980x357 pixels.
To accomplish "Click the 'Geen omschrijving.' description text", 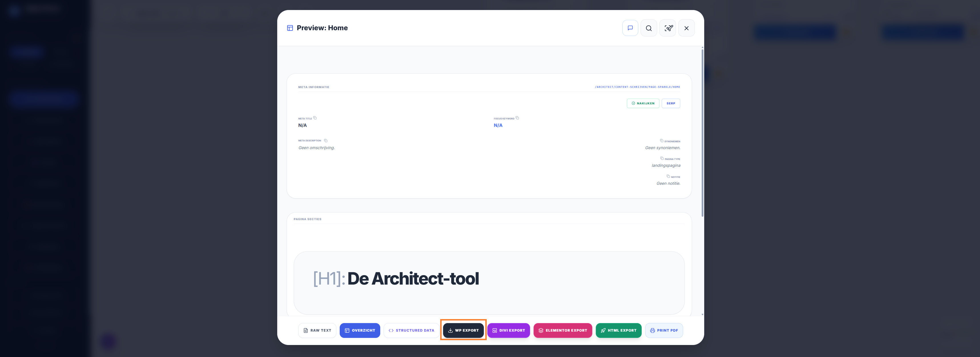I will tap(317, 148).
